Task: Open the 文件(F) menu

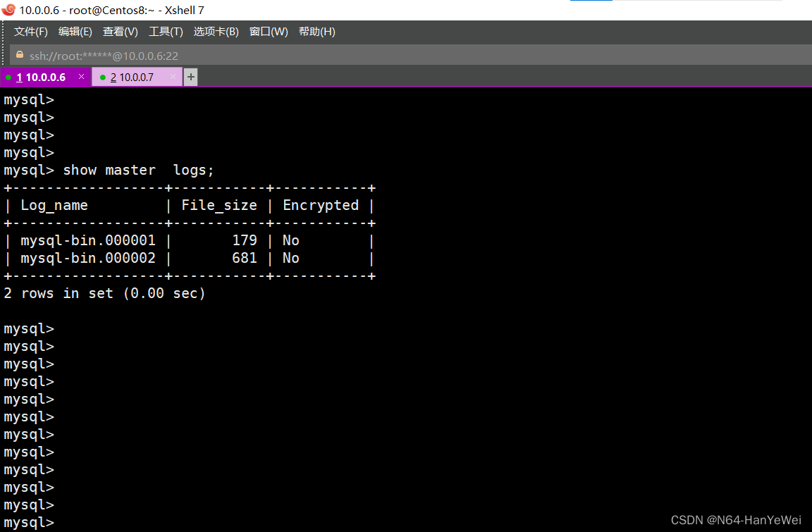Action: click(x=30, y=31)
